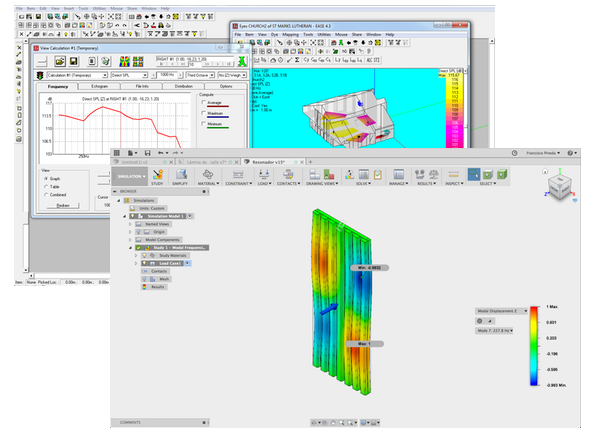Click the colored mapping icon in View Calculation
Image resolution: width=594 pixels, height=434 pixels.
pyautogui.click(x=124, y=61)
